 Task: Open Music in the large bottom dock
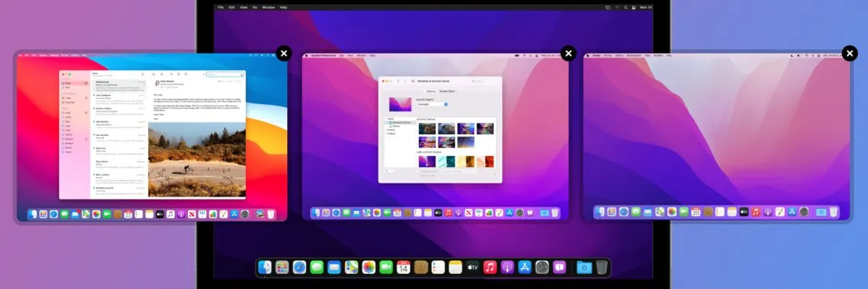click(x=490, y=267)
